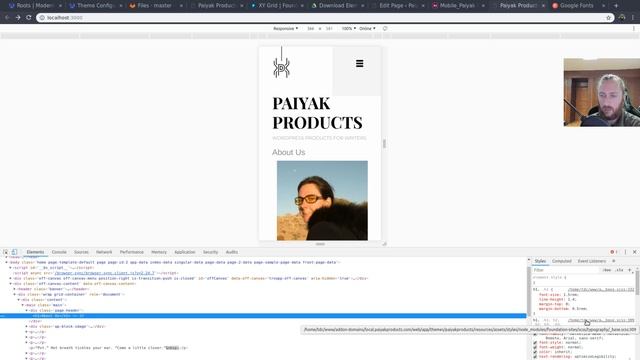Open a new browser tab with plus

(x=616, y=6)
